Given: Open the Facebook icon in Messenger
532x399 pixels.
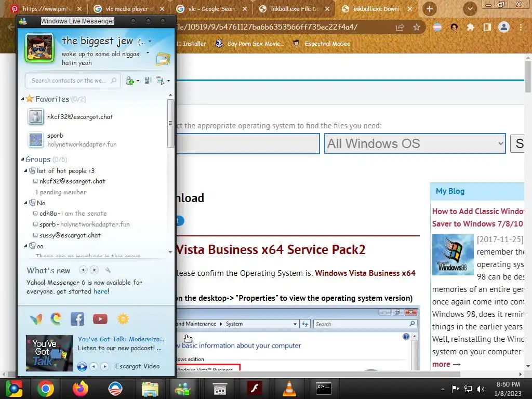Looking at the screenshot, I should [77, 319].
